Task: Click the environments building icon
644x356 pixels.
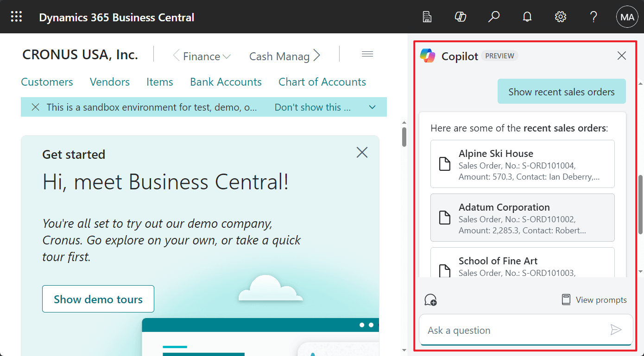Action: pyautogui.click(x=427, y=17)
